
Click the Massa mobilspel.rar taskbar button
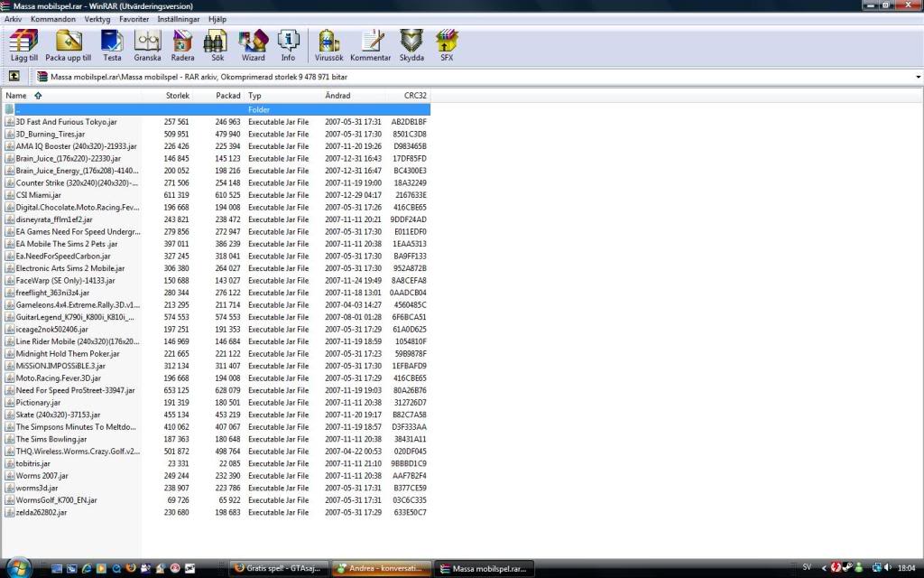485,569
